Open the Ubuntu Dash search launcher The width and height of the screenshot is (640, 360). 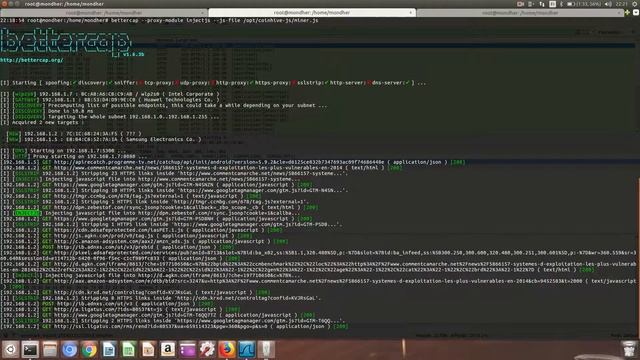click(11, 350)
